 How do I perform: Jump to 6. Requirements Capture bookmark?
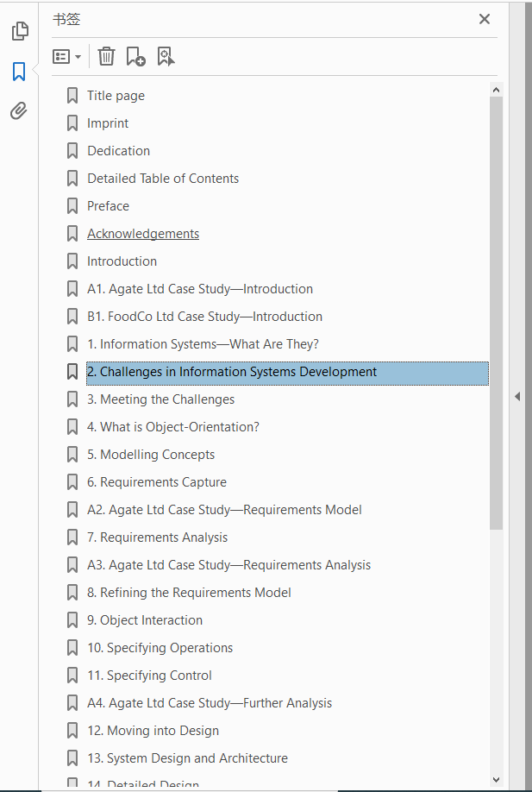157,482
